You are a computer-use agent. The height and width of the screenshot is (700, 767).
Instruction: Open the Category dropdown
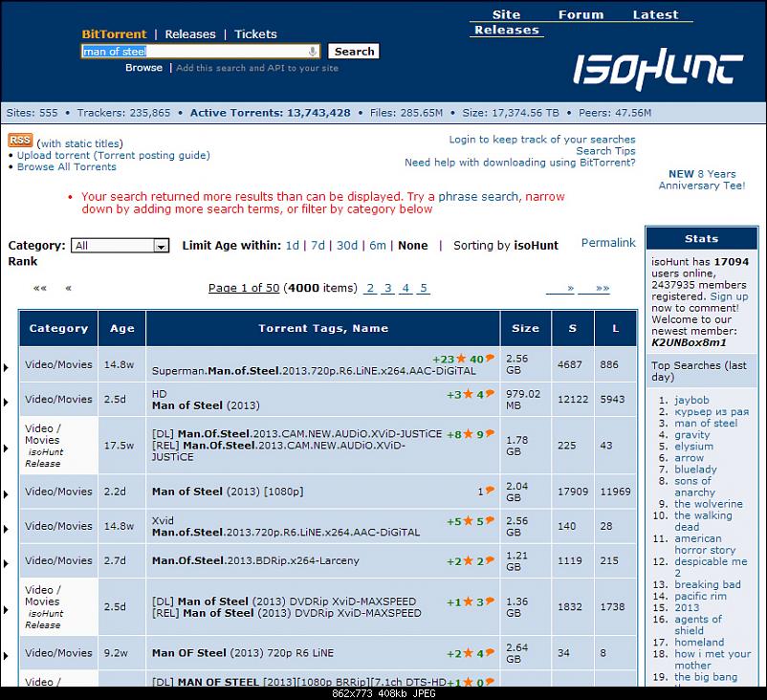point(121,246)
